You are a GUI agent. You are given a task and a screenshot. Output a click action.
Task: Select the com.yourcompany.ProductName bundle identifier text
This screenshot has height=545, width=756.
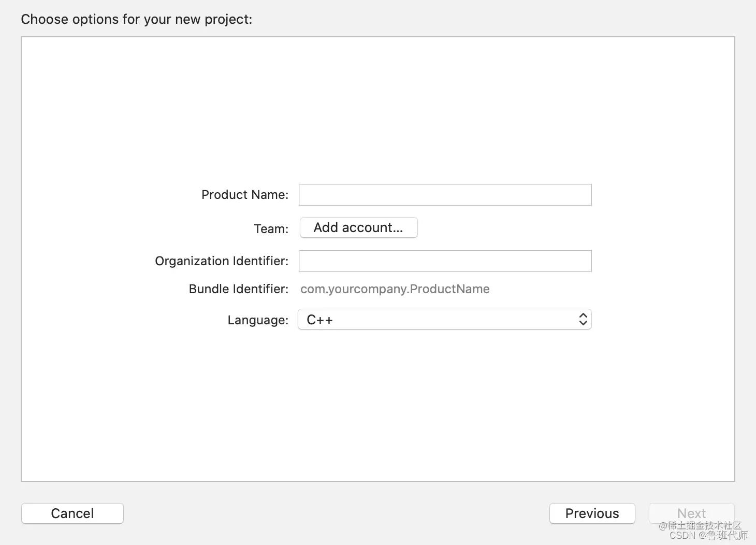click(x=395, y=289)
